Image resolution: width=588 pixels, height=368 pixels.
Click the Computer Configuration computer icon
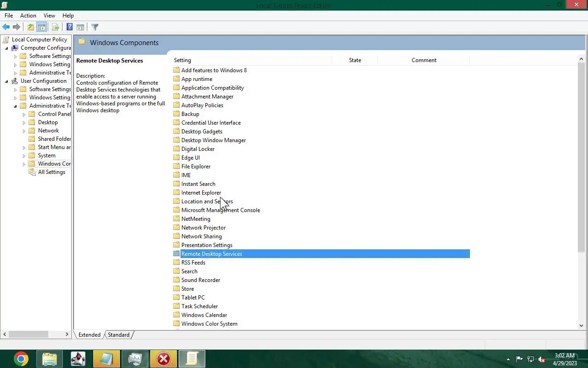(15, 48)
